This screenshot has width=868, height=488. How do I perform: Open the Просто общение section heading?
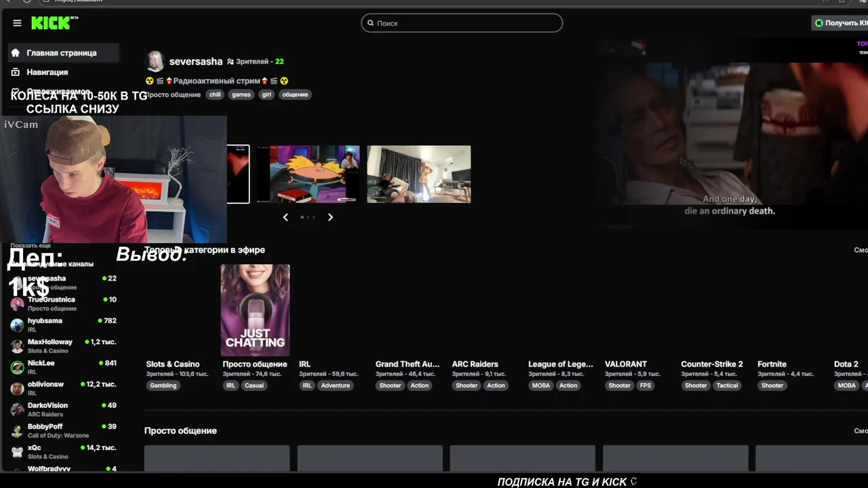click(180, 430)
